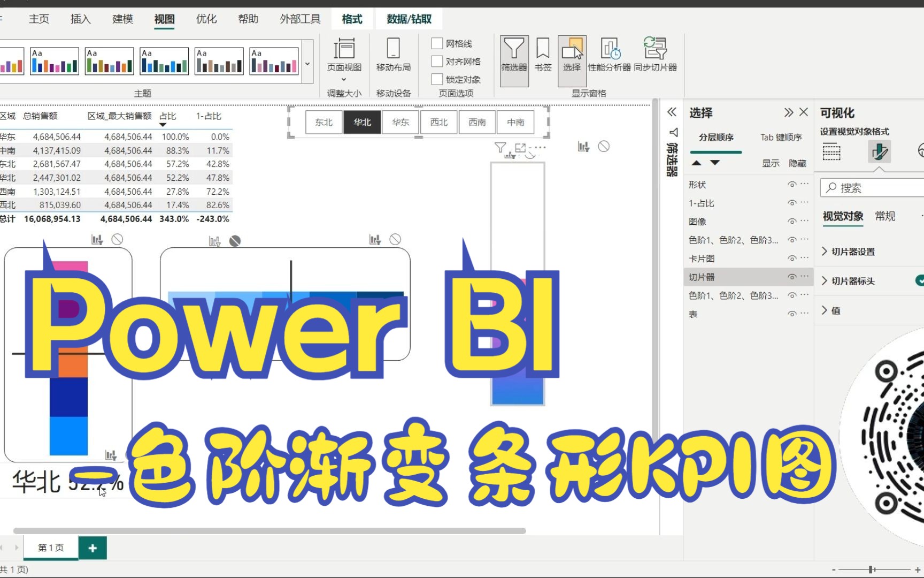Open the Sync Slicers pane
924x578 pixels.
(655, 55)
